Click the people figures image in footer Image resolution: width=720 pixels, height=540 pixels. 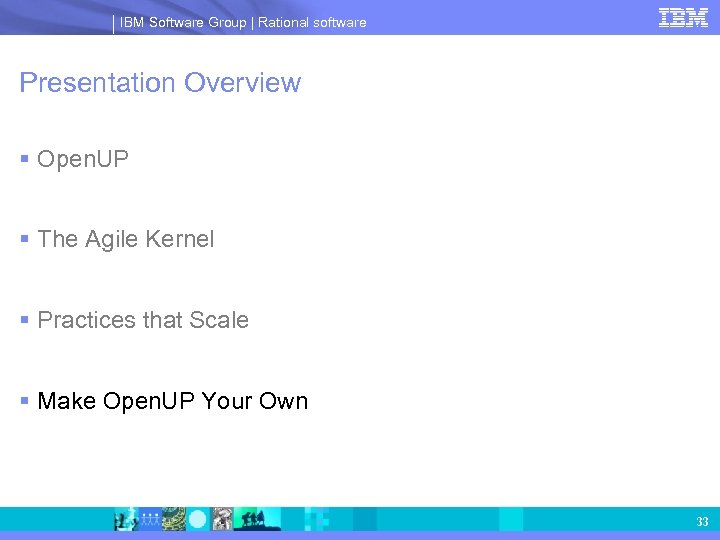[x=150, y=519]
